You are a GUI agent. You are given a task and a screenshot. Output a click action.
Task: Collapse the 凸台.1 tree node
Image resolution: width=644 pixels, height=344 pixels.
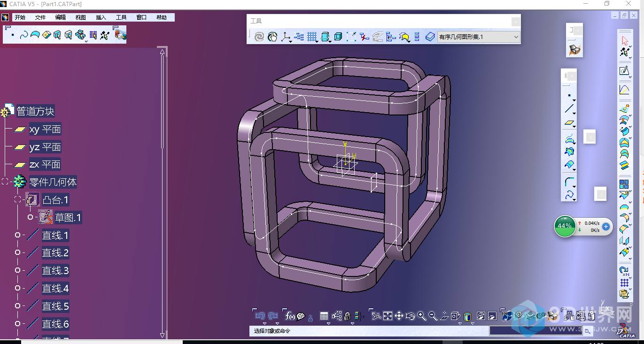pos(18,199)
